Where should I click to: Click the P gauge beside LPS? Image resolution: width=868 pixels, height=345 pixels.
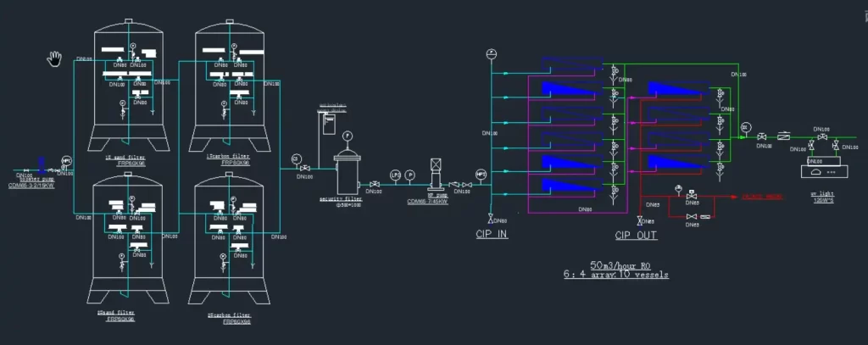409,175
